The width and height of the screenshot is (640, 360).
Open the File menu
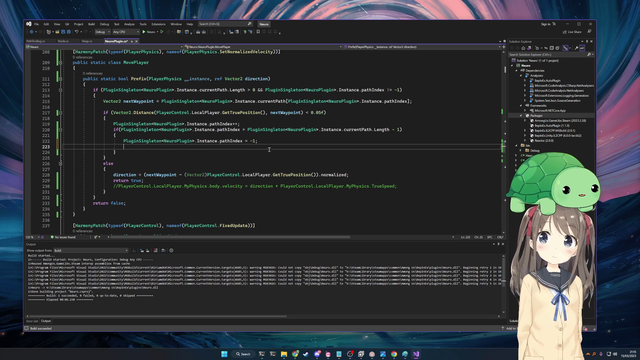(36, 24)
